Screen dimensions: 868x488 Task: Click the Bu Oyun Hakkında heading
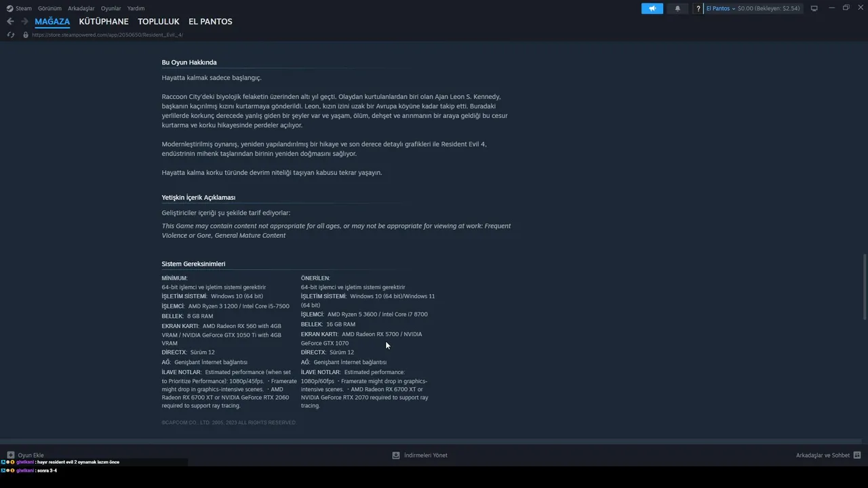(x=189, y=62)
